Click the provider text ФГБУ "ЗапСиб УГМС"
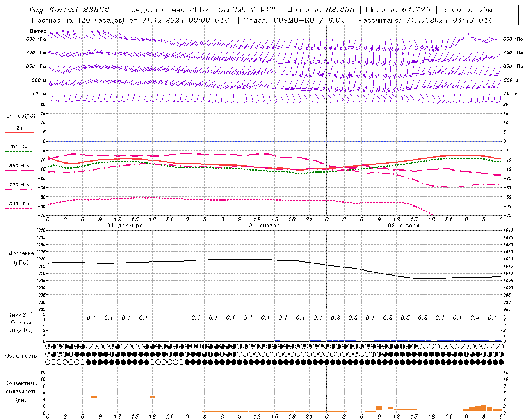The width and height of the screenshot is (525, 420). [x=233, y=10]
